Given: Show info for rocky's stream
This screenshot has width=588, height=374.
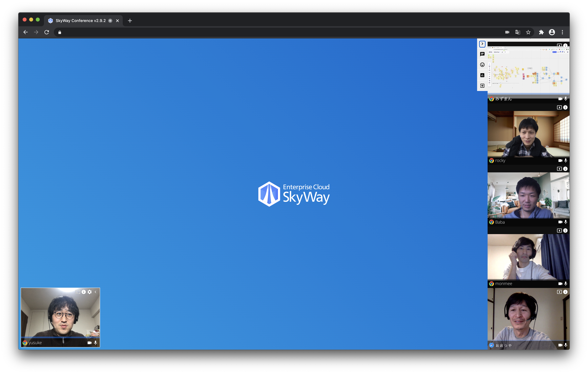Looking at the screenshot, I should click(565, 108).
